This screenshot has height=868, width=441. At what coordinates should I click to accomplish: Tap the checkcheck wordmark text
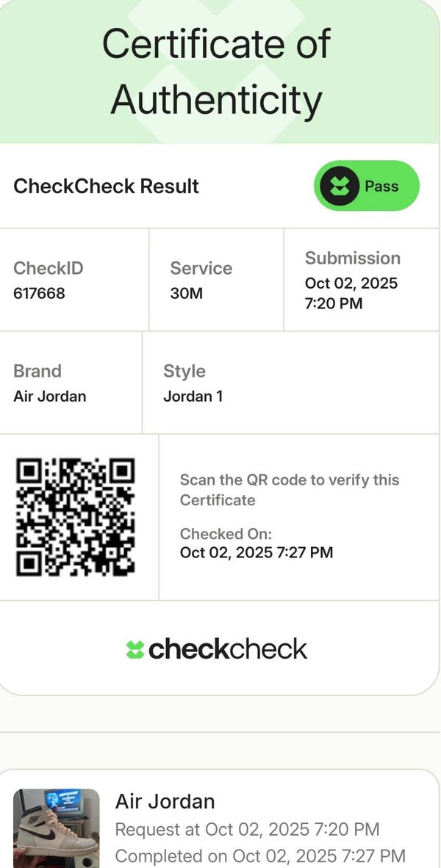[227, 649]
